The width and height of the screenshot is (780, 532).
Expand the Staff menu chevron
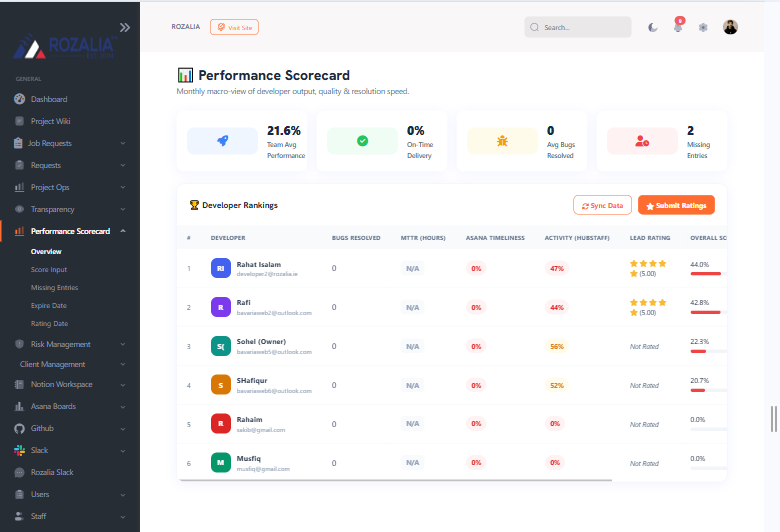point(122,516)
